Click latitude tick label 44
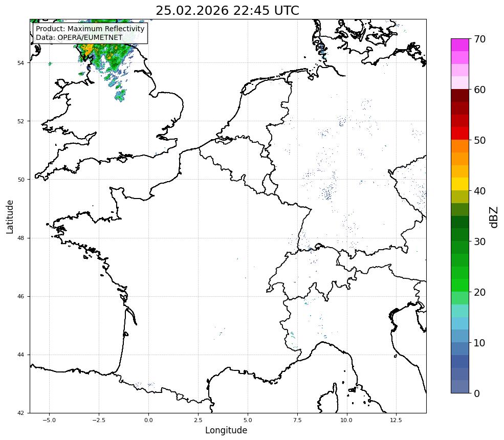The image size is (504, 440). (20, 355)
